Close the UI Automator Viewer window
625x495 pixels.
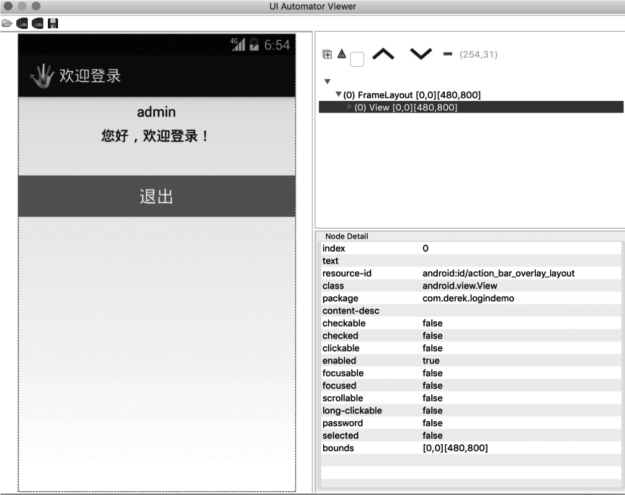click(8, 6)
